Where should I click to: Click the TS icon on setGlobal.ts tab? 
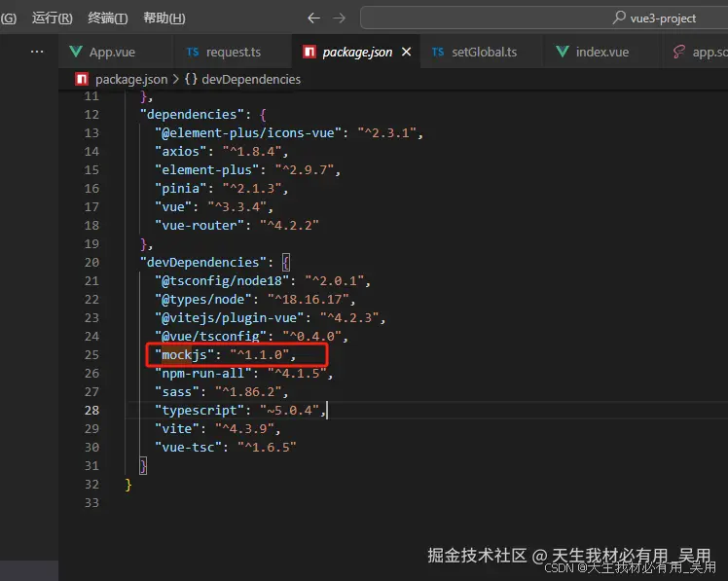pyautogui.click(x=438, y=52)
